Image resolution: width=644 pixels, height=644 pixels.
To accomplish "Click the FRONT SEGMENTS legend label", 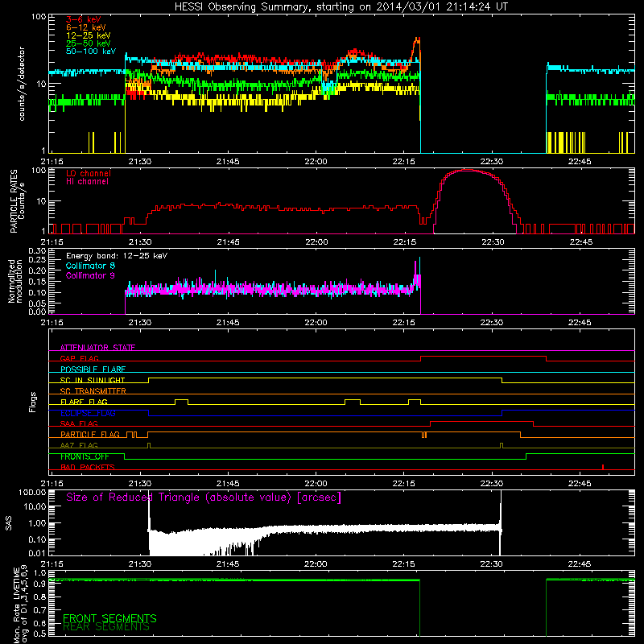I will pyautogui.click(x=109, y=618).
